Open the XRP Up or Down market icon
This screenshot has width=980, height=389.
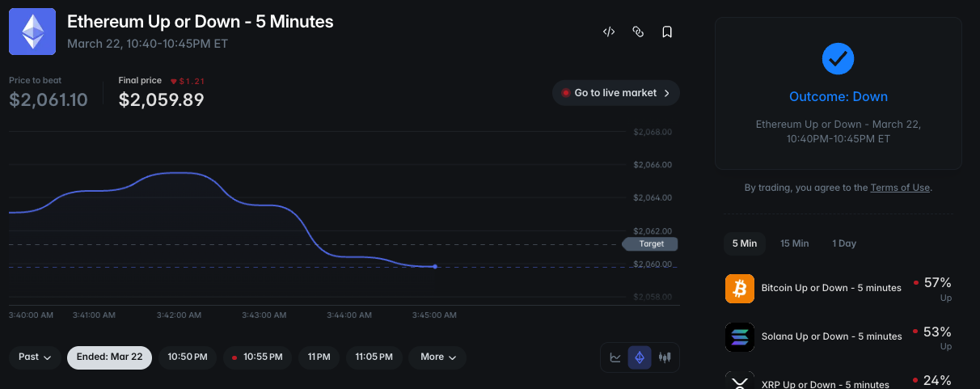[740, 381]
